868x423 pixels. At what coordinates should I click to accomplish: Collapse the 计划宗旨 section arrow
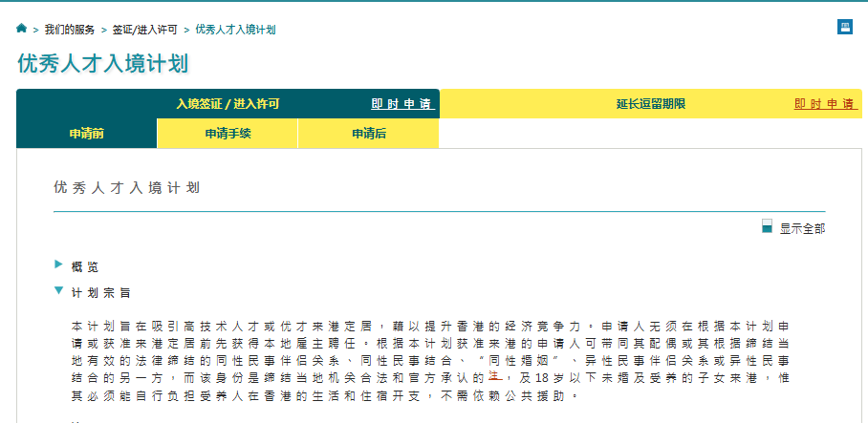tap(59, 289)
